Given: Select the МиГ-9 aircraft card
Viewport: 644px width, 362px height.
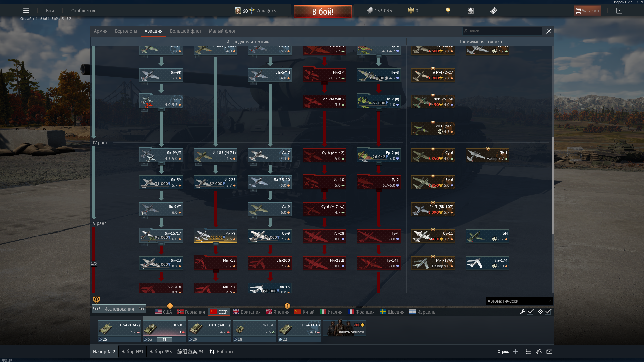Looking at the screenshot, I should point(216,236).
